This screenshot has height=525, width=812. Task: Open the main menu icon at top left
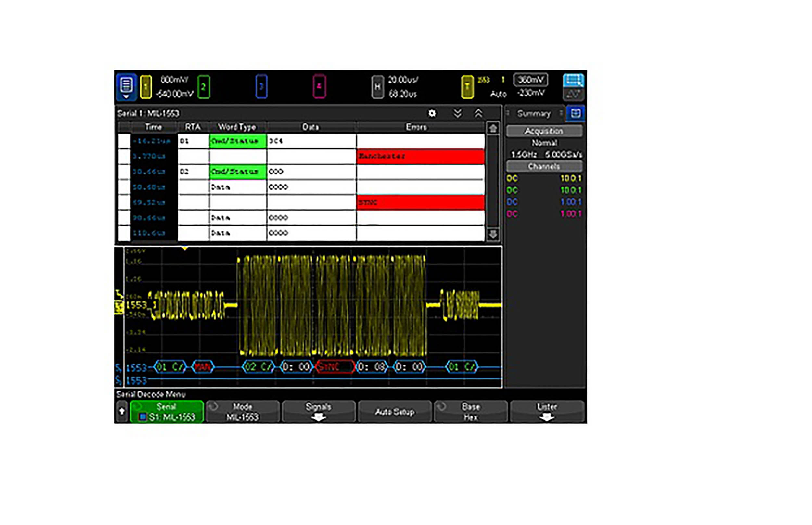tap(126, 87)
